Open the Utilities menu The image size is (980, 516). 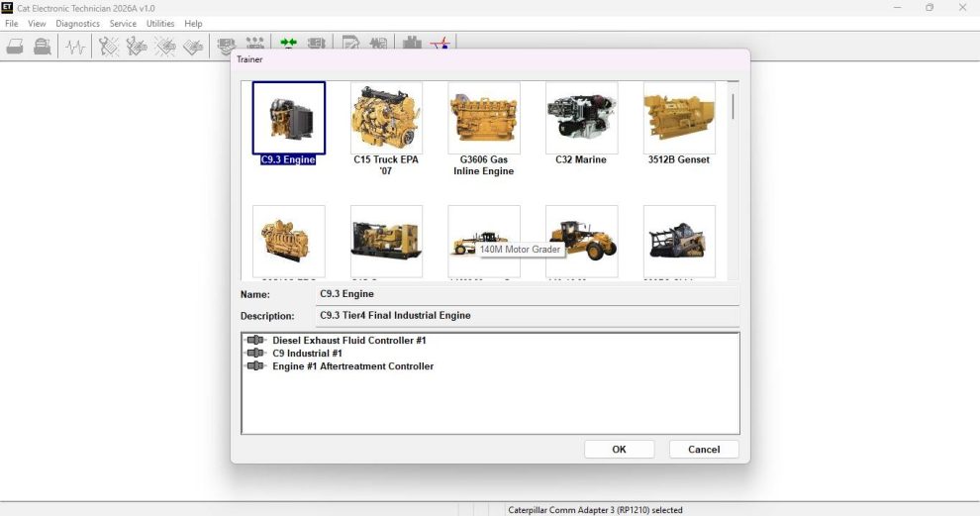point(160,23)
